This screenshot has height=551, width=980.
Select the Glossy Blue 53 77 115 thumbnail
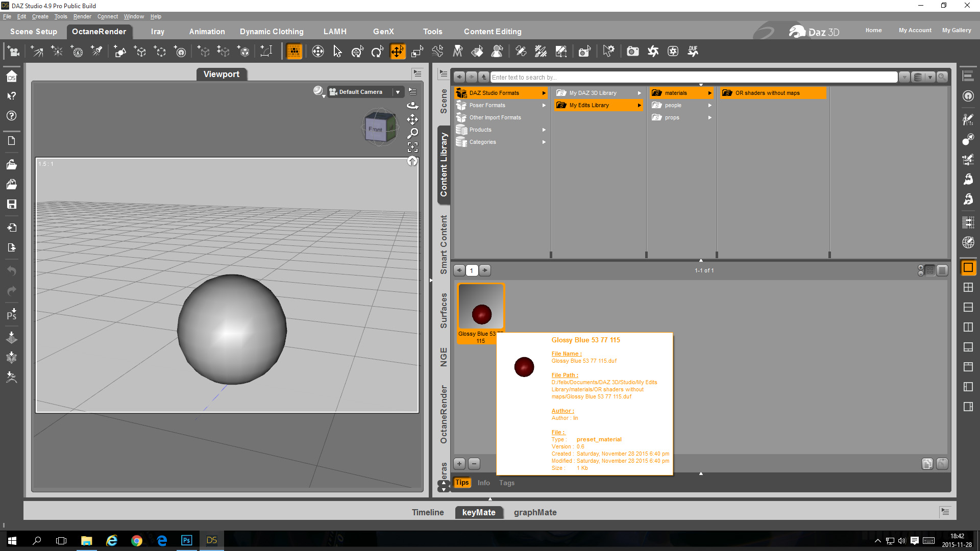481,307
